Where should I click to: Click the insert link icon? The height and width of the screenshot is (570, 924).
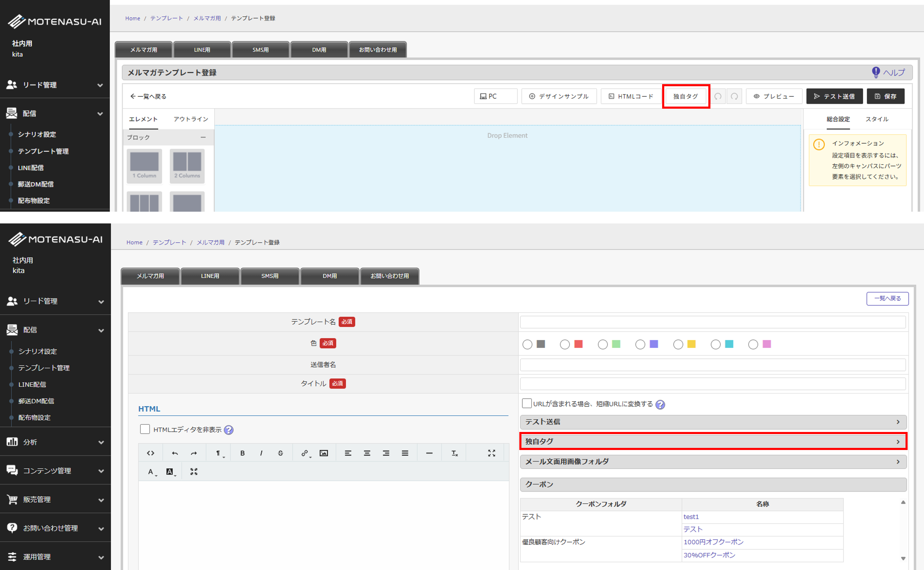305,453
